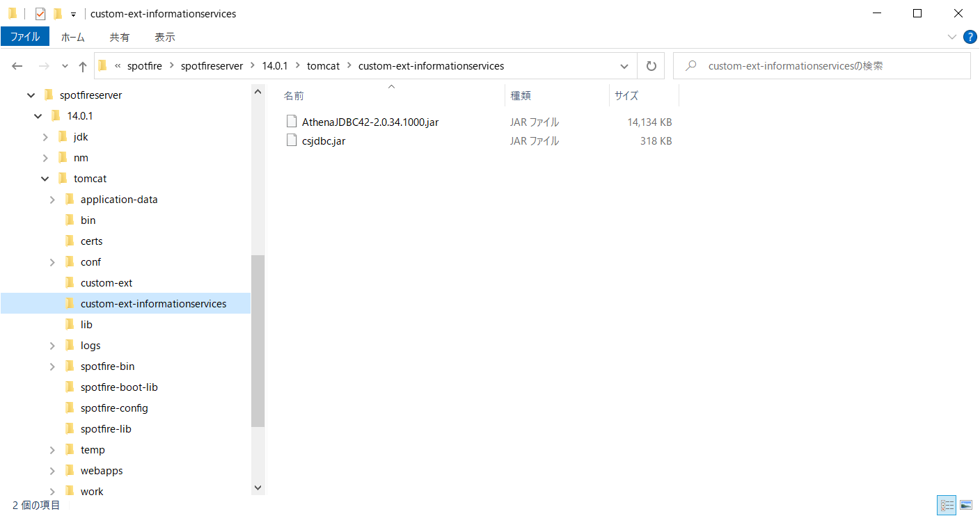
Task: Go up one folder level
Action: pos(83,66)
